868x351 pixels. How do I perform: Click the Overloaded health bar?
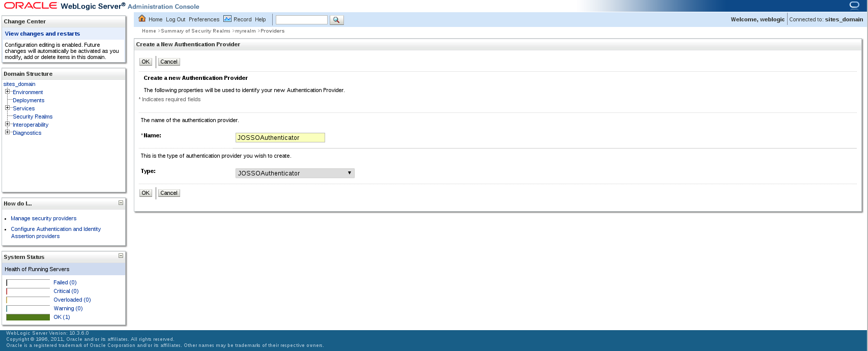point(28,300)
